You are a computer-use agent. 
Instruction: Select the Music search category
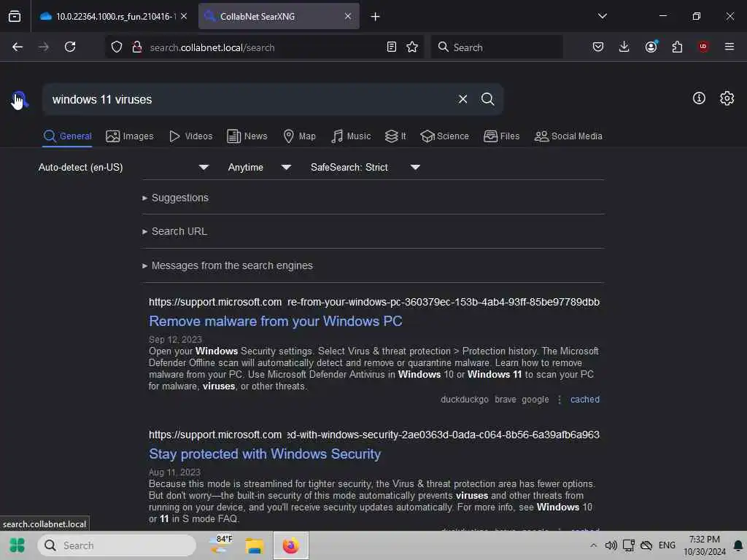[351, 136]
